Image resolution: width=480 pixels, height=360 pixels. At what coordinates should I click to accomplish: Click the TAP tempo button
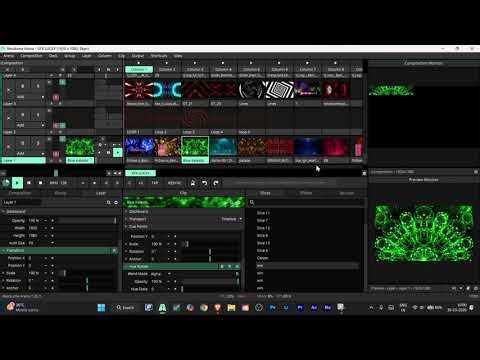[155, 183]
